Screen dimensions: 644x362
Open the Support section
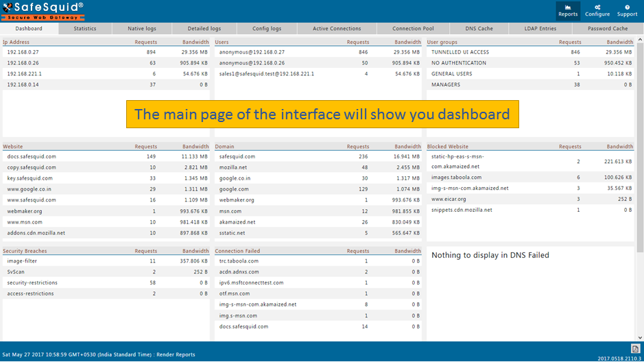click(627, 11)
